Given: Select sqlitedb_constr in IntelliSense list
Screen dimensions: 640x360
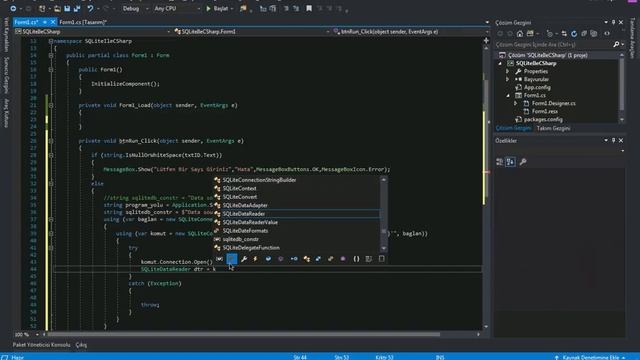Looking at the screenshot, I should 297,239.
